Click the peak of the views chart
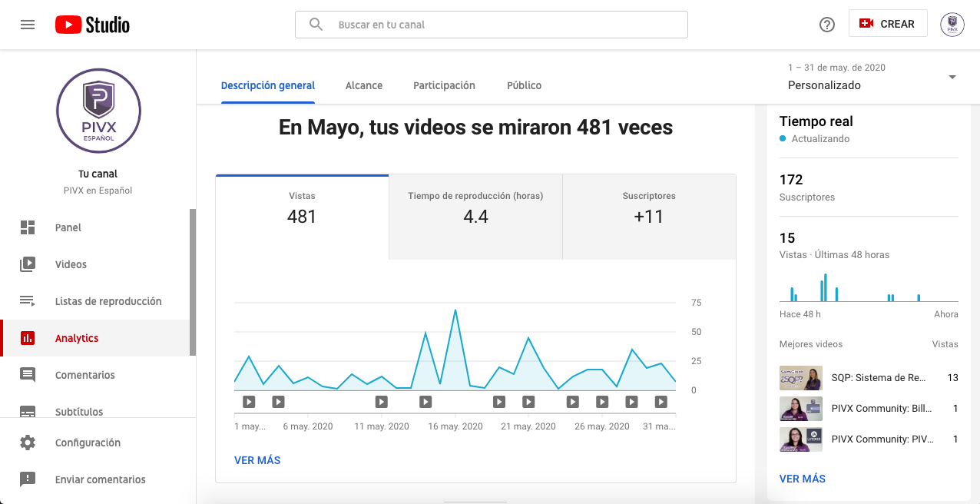This screenshot has height=504, width=980. [x=455, y=310]
